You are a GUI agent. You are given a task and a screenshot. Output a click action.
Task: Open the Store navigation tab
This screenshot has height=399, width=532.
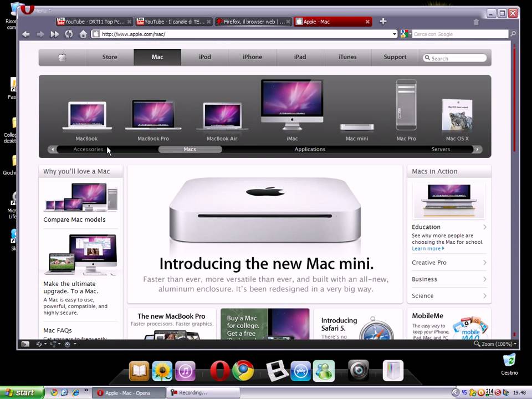coord(110,57)
